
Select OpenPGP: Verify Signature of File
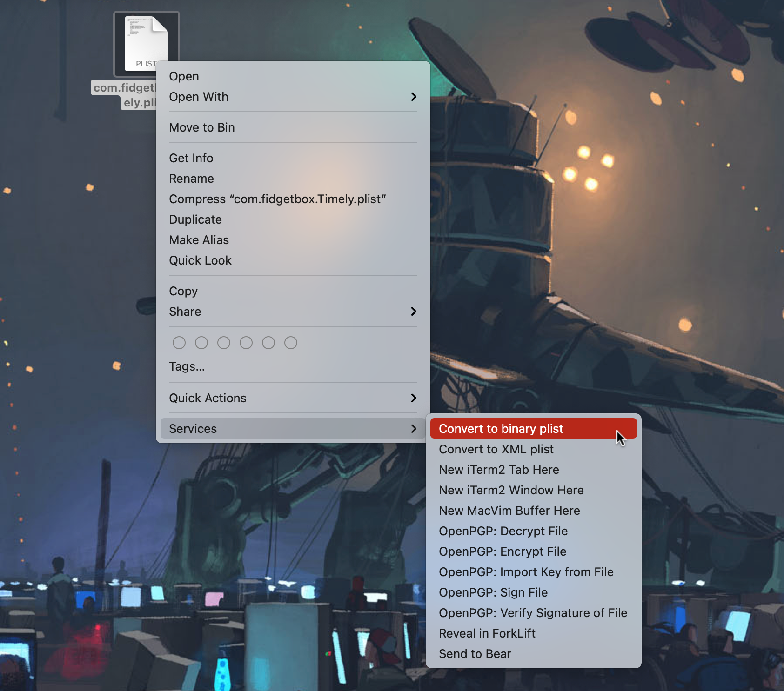(x=533, y=612)
